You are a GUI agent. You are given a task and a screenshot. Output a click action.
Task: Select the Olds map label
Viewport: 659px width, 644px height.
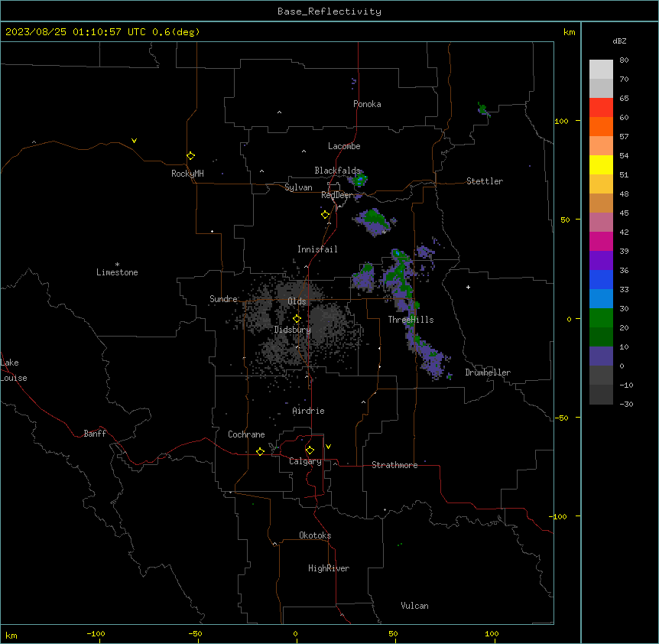point(297,301)
